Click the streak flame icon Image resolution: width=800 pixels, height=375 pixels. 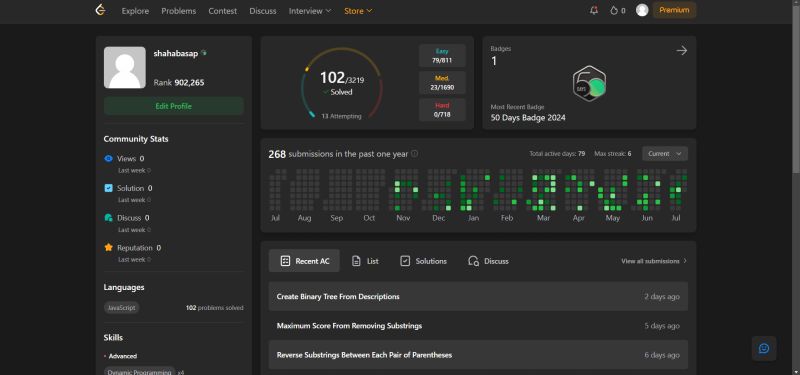point(614,11)
